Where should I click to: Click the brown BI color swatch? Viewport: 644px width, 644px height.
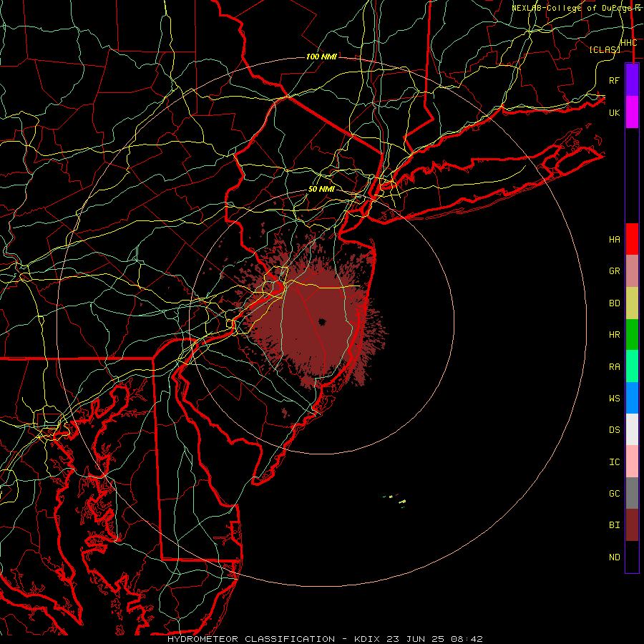(632, 525)
